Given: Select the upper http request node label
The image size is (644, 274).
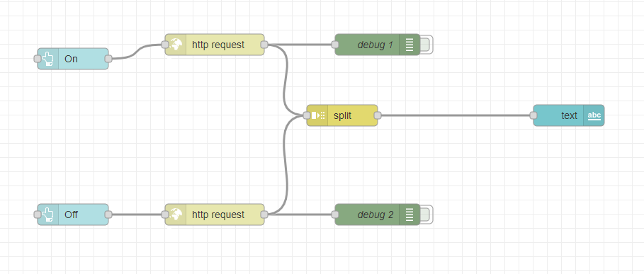Looking at the screenshot, I should point(218,45).
